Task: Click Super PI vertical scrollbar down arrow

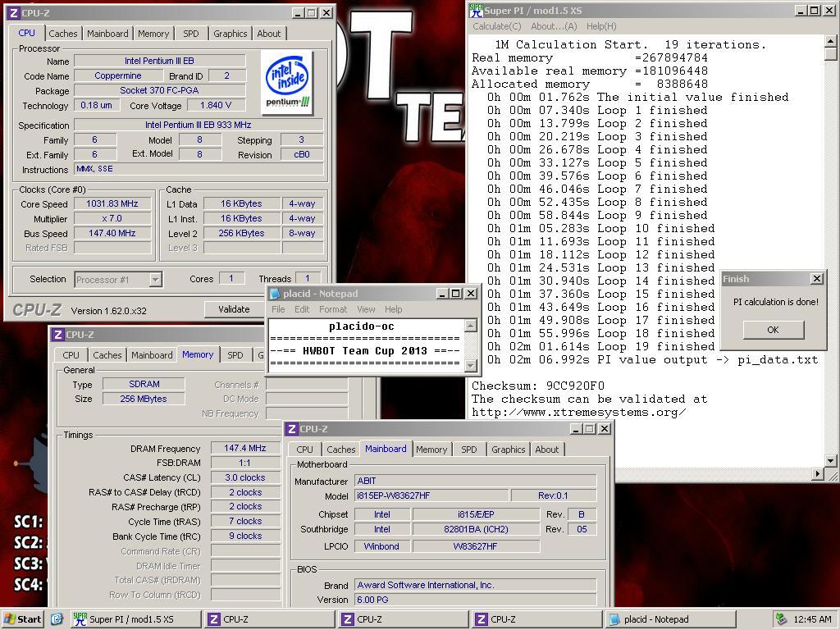Action: 830,461
